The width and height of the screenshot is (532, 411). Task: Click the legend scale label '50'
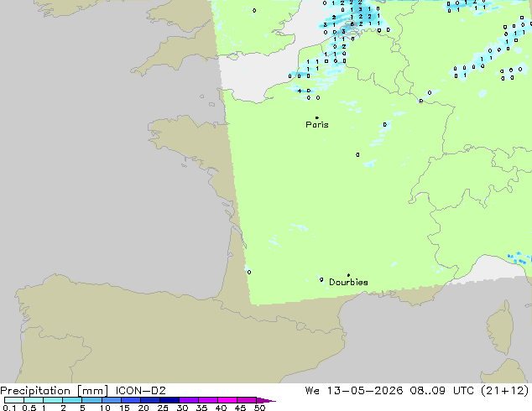[259, 408]
